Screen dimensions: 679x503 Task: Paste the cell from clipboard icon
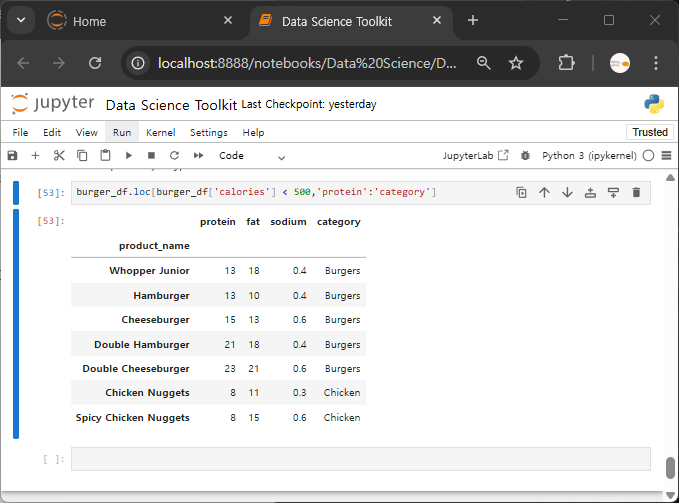[105, 155]
